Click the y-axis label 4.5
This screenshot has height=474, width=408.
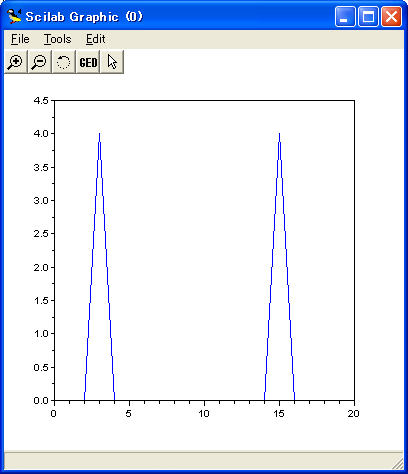(x=41, y=100)
